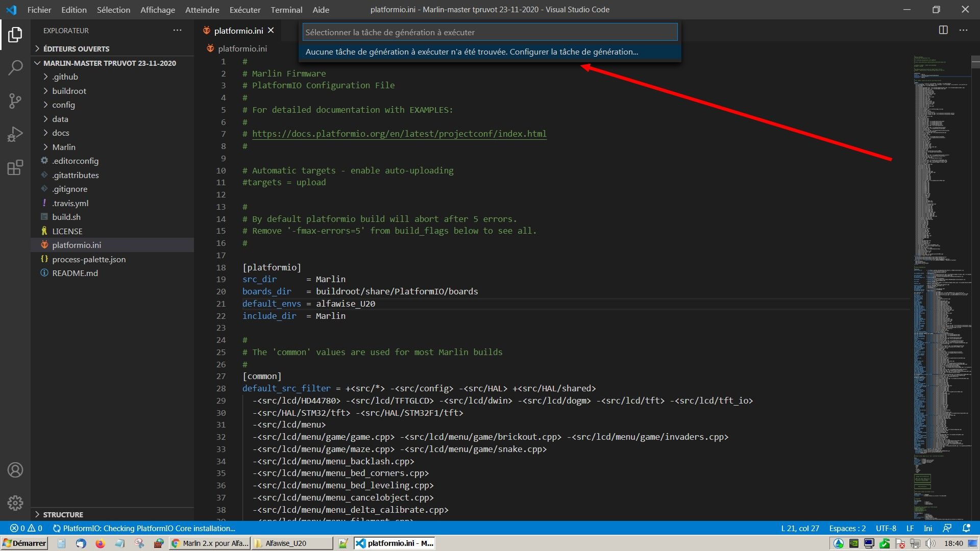Image resolution: width=980 pixels, height=551 pixels.
Task: Click the Action Center flag tray icon
Action: pos(900,543)
